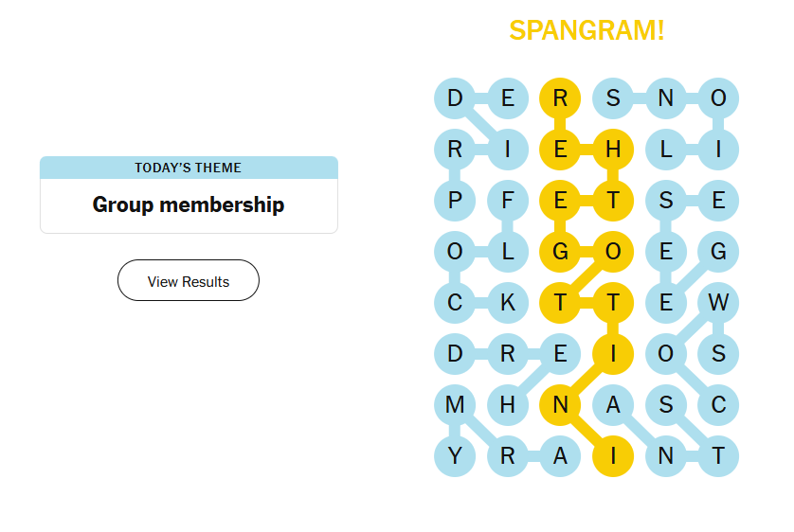Select the letter W tile
The image size is (794, 532).
718,303
